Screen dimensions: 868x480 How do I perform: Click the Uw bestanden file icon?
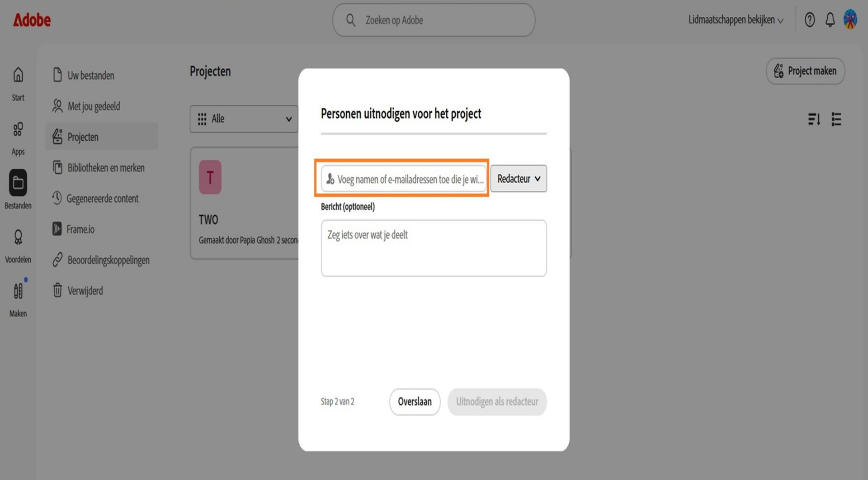coord(57,75)
